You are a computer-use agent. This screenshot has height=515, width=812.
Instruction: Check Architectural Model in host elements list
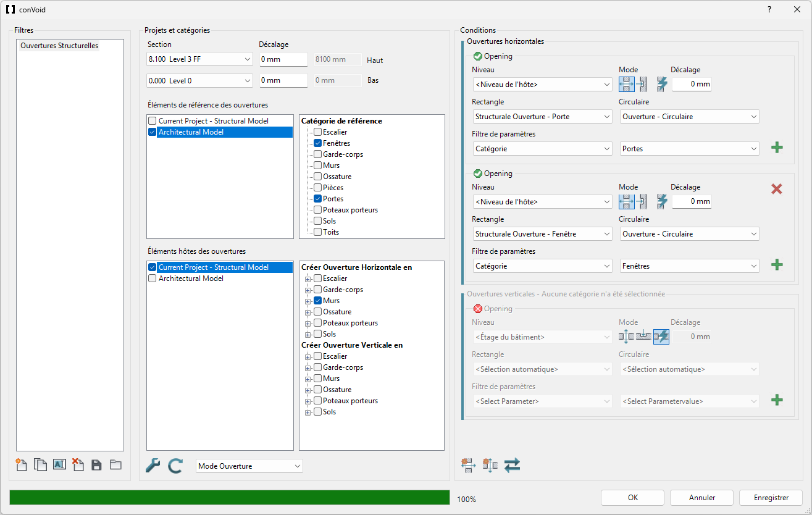[152, 278]
